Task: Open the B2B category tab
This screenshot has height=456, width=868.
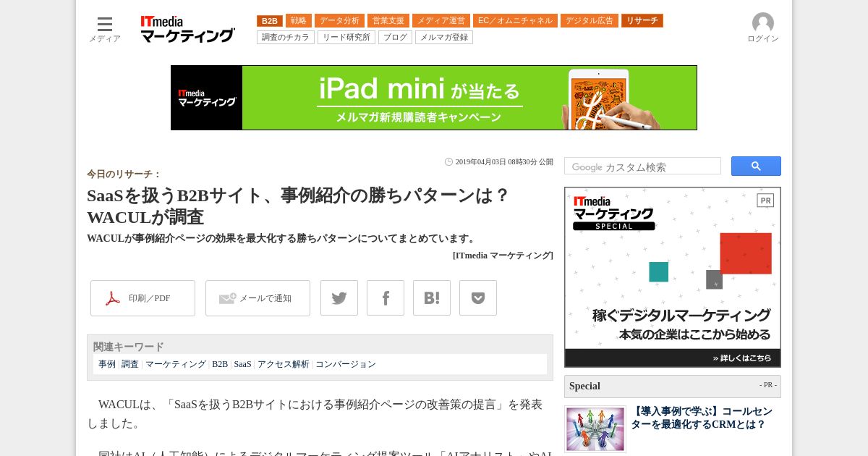Action: [270, 21]
